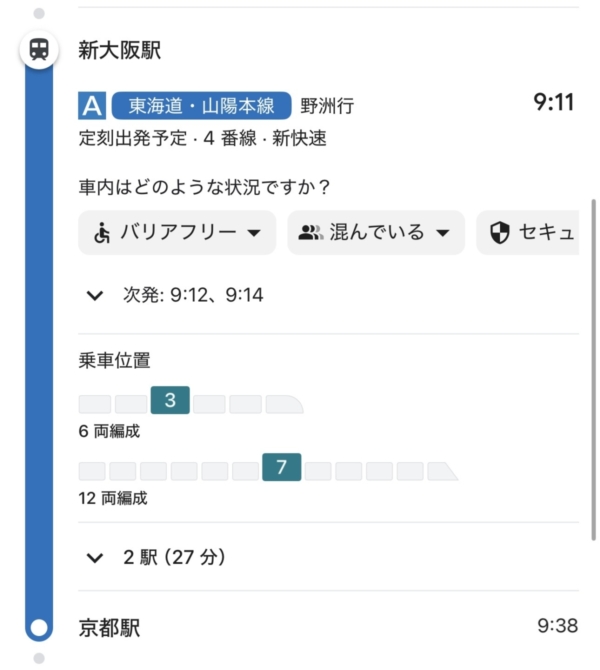600x670 pixels.
Task: Open the セキュ dropdown chip
Action: tap(528, 233)
